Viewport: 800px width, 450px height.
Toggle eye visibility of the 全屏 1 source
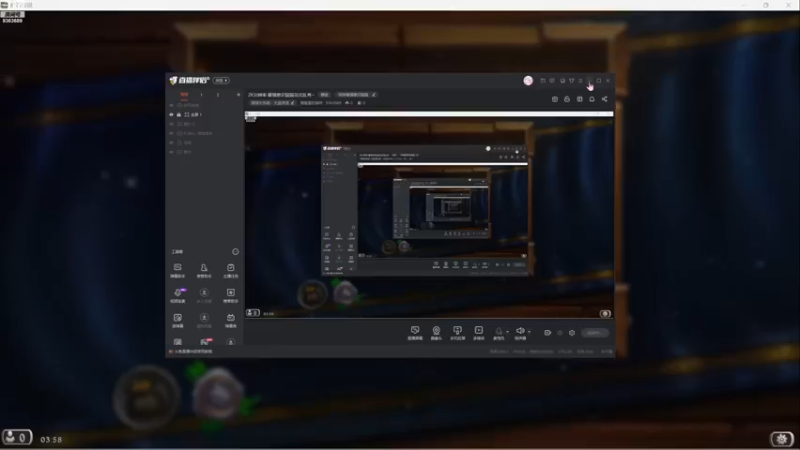click(171, 115)
